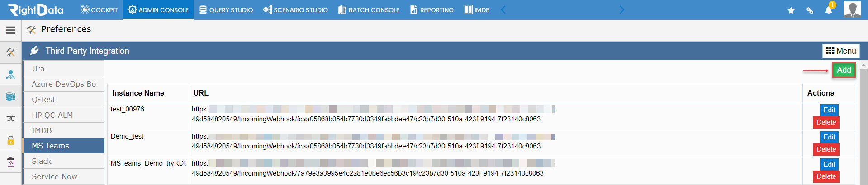This screenshot has width=868, height=185.
Task: Click the vertical scrollbar up arrow
Action: tap(863, 65)
